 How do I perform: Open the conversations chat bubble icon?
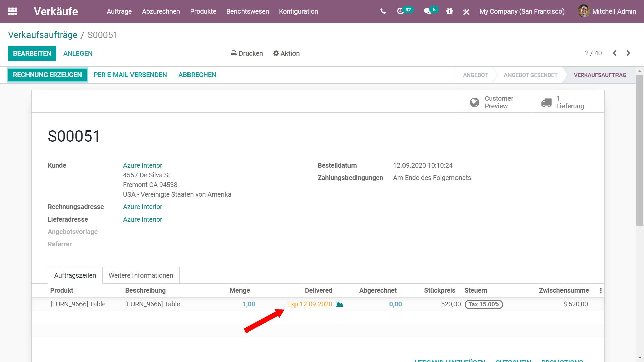427,11
